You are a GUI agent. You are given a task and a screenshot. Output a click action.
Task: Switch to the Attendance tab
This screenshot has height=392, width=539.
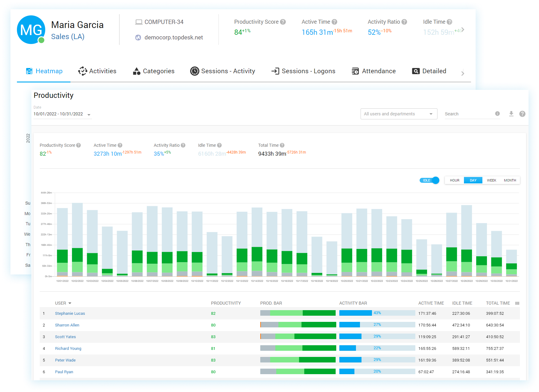coord(373,71)
